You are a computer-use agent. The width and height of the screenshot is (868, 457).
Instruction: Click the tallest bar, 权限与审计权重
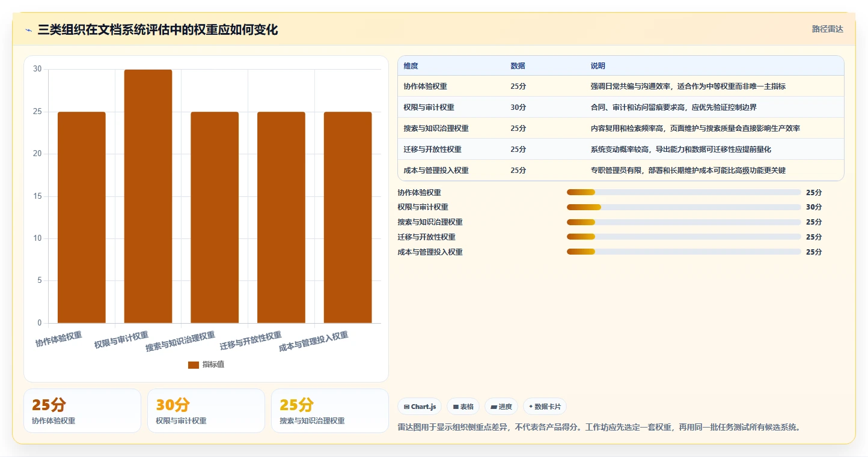[148, 196]
